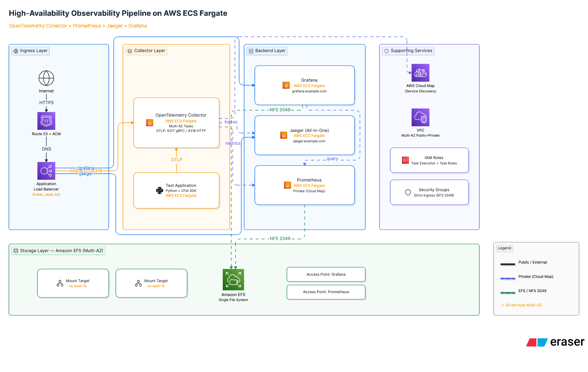Image resolution: width=588 pixels, height=372 pixels.
Task: Click the us-east-1b mount target network icon
Action: point(138,283)
